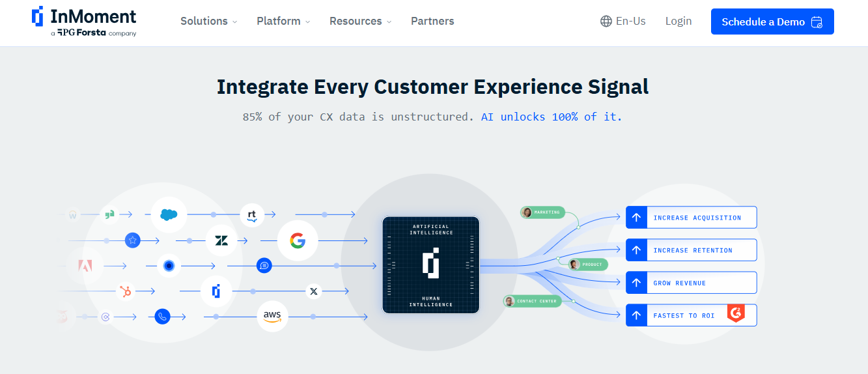
Task: Click the central AI chip graphic
Action: [x=430, y=265]
